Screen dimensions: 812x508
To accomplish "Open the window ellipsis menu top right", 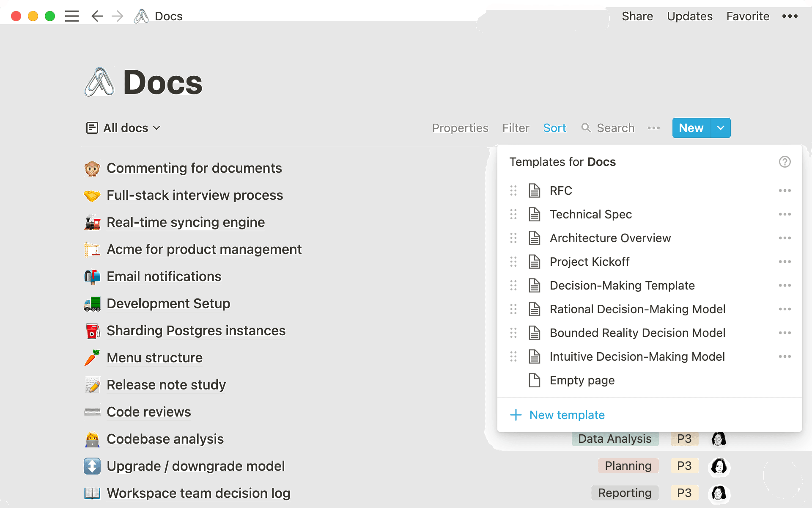I will 789,16.
